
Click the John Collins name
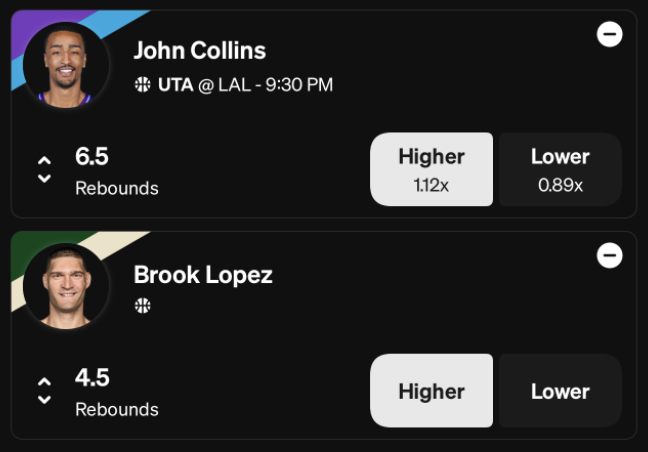200,50
